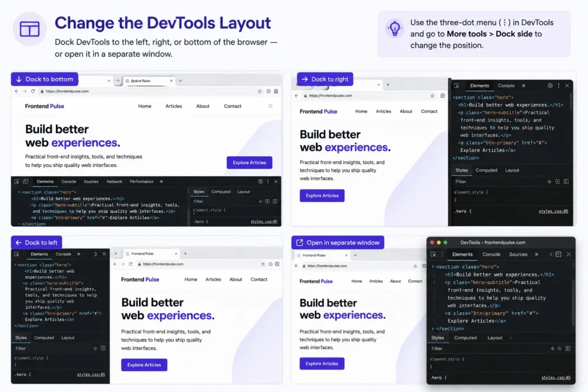
Task: Open three-dot menu in bottom-docked DevTools
Action: pyautogui.click(x=268, y=181)
